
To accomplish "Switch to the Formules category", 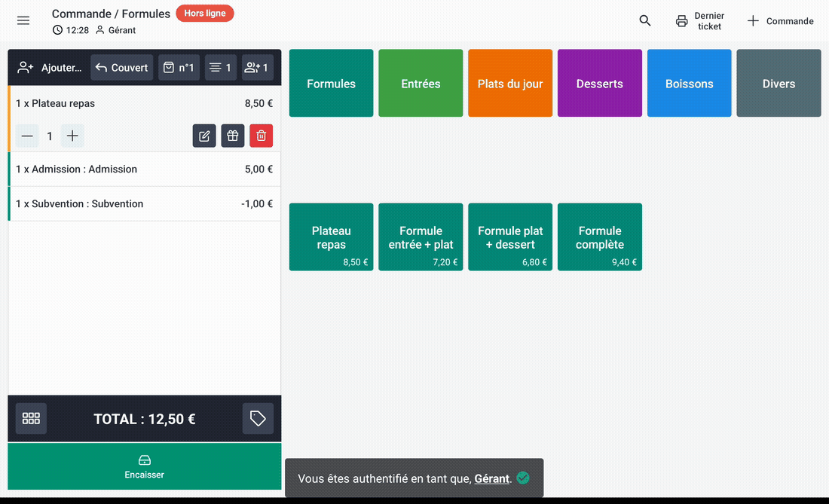I will click(x=331, y=83).
